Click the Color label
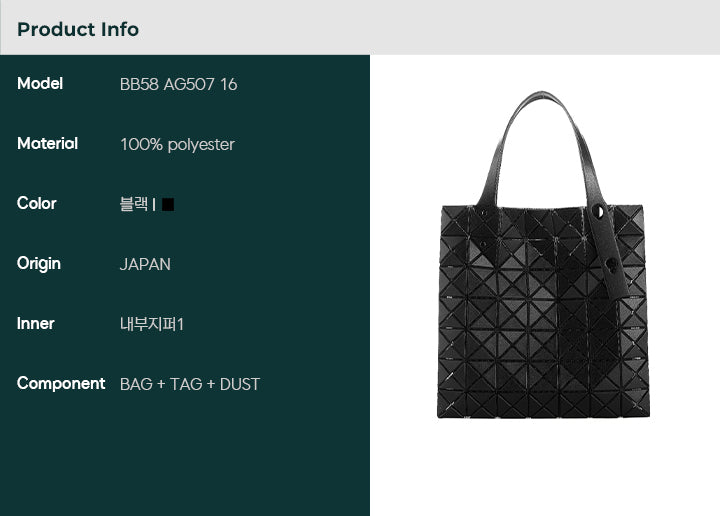Screen dimensions: 720x516 pos(37,203)
